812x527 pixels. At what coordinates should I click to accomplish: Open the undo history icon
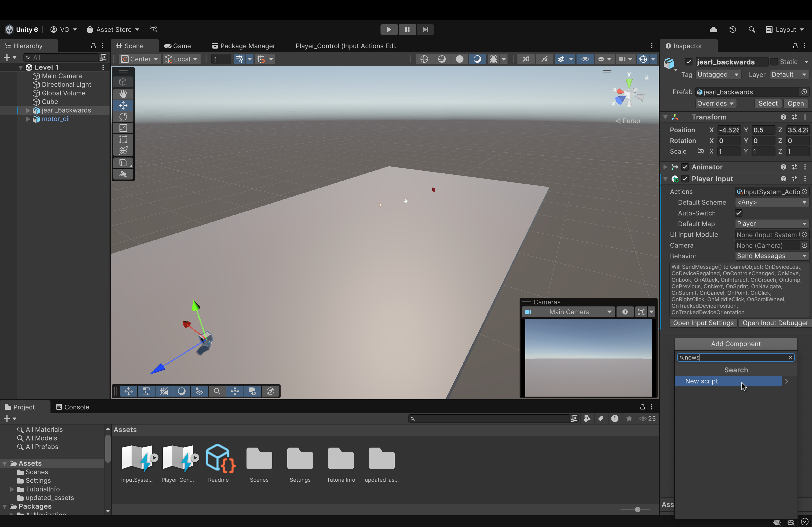coord(733,30)
